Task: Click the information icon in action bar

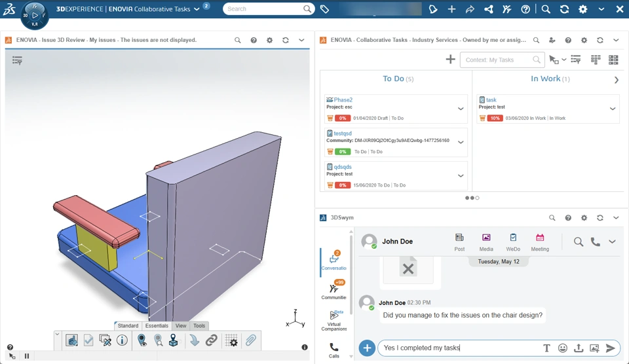Action: (122, 340)
